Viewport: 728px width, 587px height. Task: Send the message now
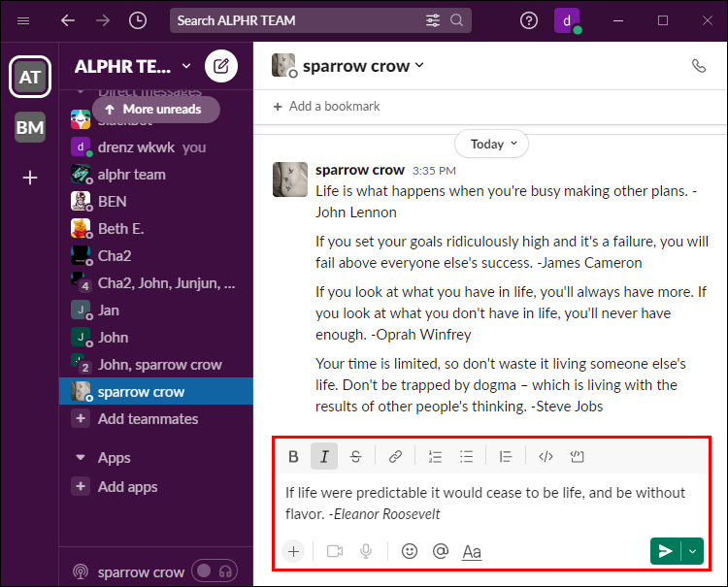click(665, 551)
